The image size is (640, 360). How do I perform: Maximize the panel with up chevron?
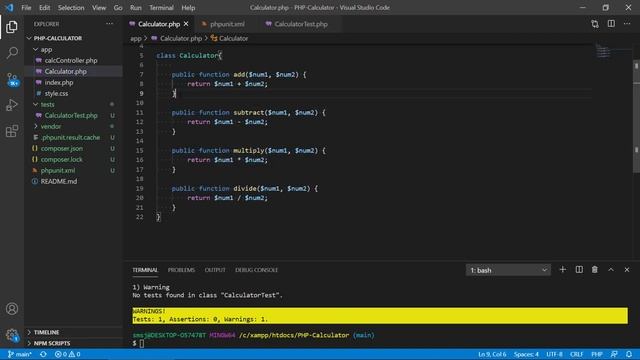[611, 270]
